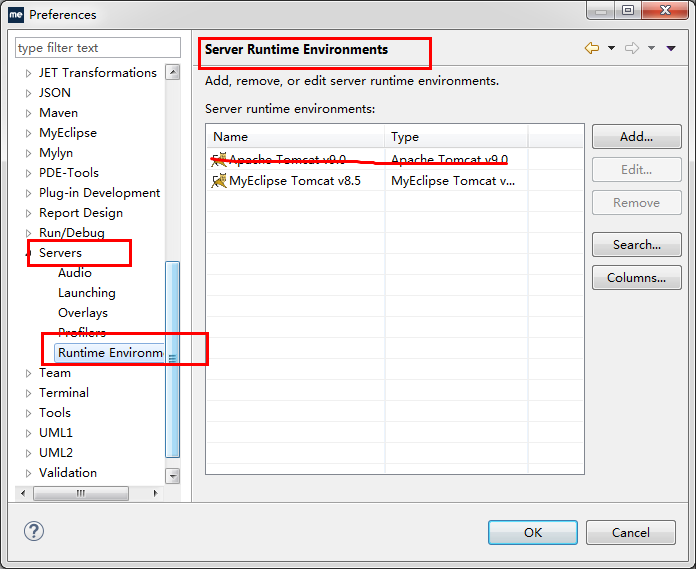Click the MyEclipse 'me' title bar icon
The width and height of the screenshot is (696, 569).
pyautogui.click(x=16, y=15)
